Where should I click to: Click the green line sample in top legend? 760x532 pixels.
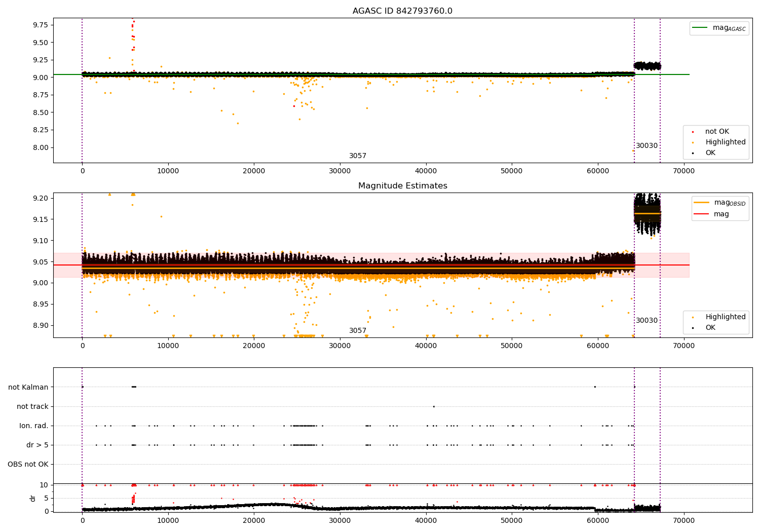pyautogui.click(x=700, y=28)
